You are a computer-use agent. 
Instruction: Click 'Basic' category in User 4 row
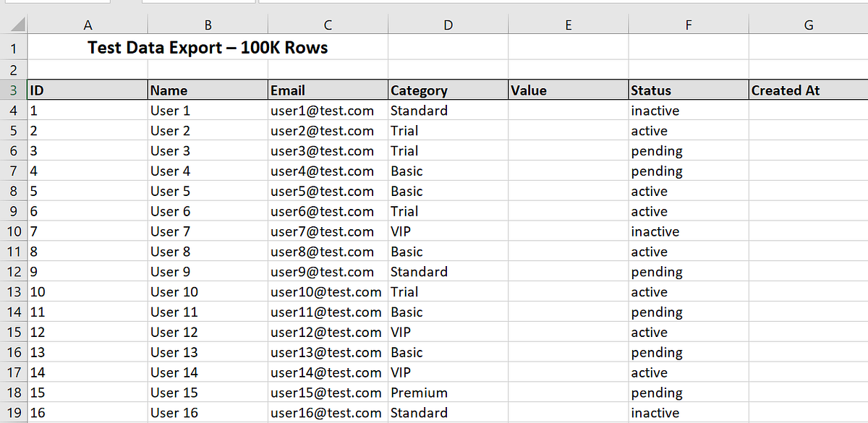[448, 171]
